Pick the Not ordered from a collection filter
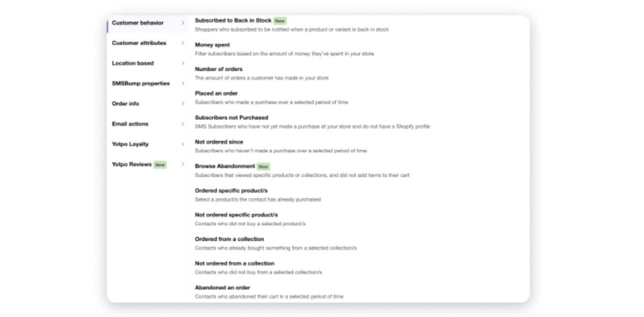The image size is (644, 317). [x=235, y=263]
